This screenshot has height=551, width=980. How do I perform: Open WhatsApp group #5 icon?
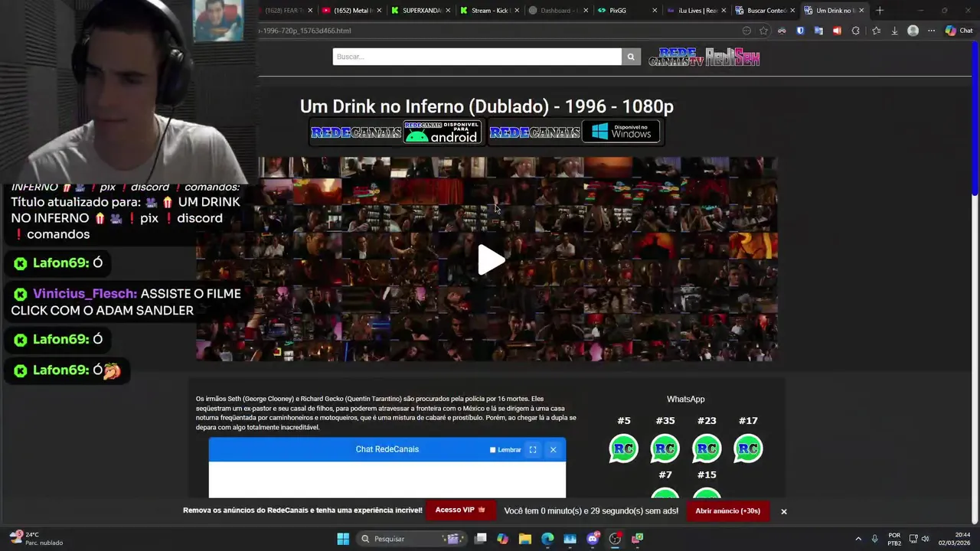(623, 448)
